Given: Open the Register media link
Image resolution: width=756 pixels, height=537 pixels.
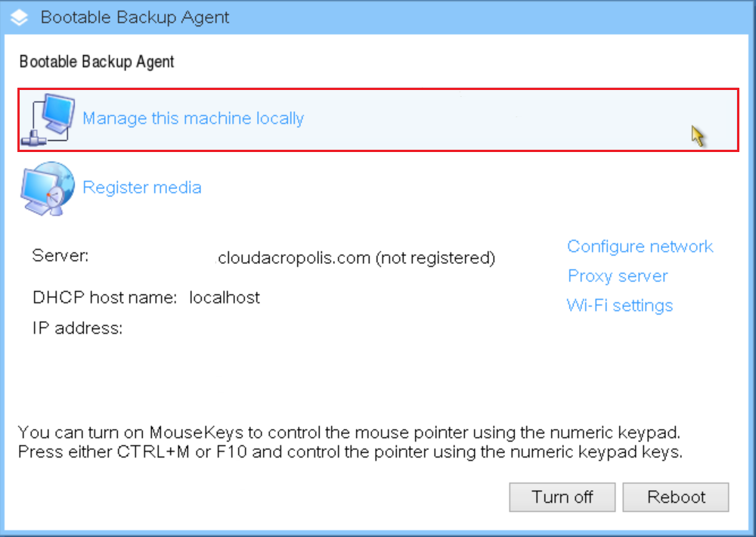Looking at the screenshot, I should tap(142, 188).
